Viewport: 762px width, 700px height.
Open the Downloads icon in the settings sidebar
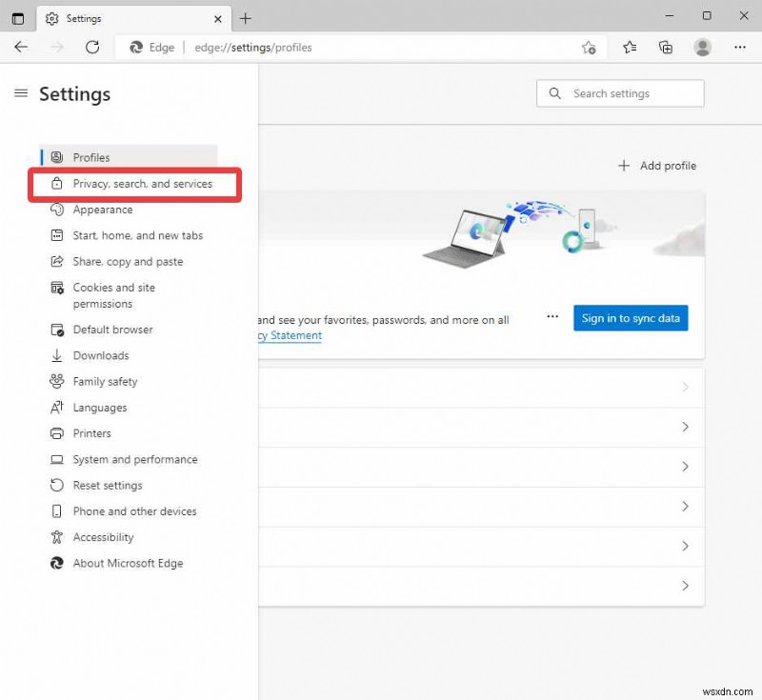pyautogui.click(x=57, y=355)
